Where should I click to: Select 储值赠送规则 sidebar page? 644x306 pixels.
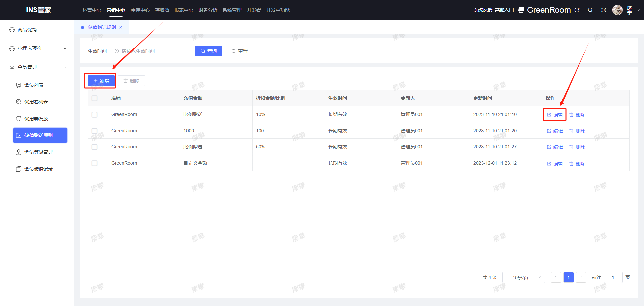pos(40,135)
